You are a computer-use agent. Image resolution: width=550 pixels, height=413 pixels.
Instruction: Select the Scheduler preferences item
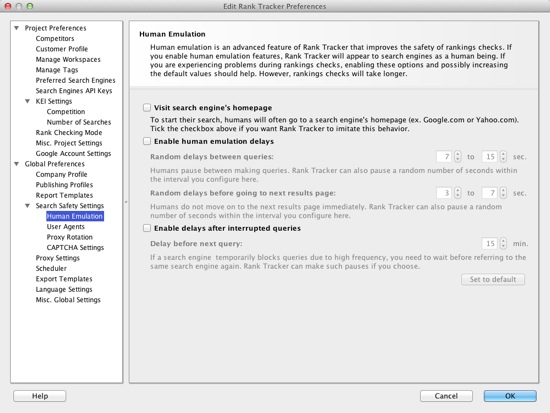pyautogui.click(x=51, y=268)
